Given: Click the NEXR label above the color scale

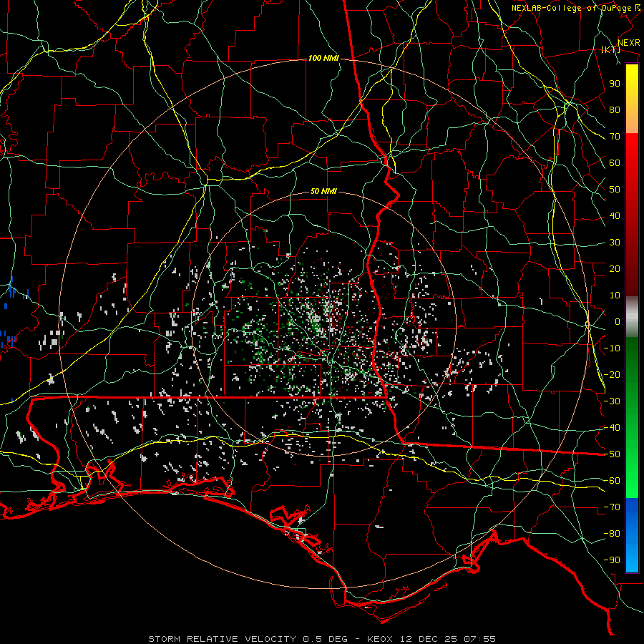Looking at the screenshot, I should click(x=629, y=43).
